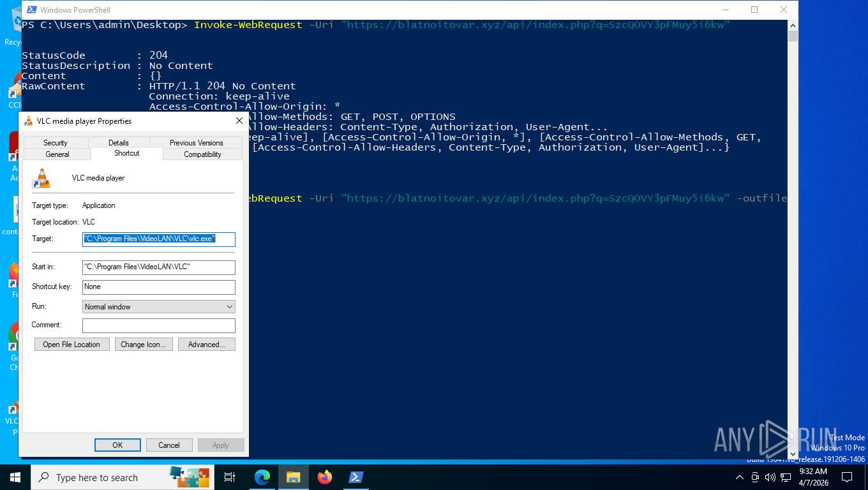This screenshot has width=868, height=490.
Task: Click the Change Icon button
Action: click(x=144, y=344)
